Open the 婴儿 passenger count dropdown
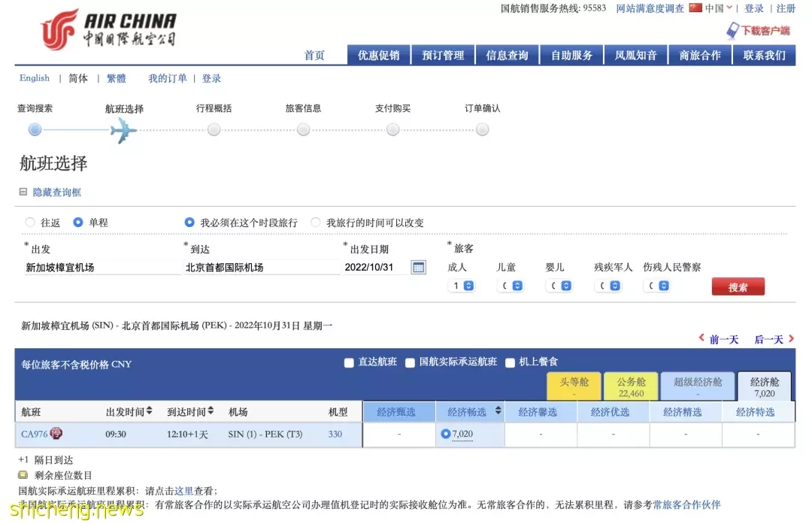This screenshot has width=812, height=524. (559, 286)
